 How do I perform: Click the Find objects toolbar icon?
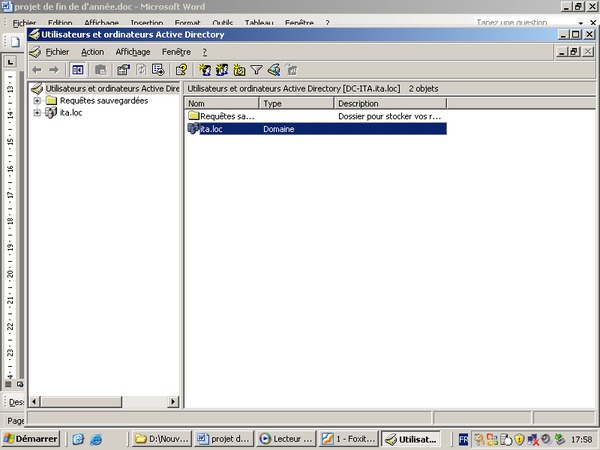pos(273,70)
